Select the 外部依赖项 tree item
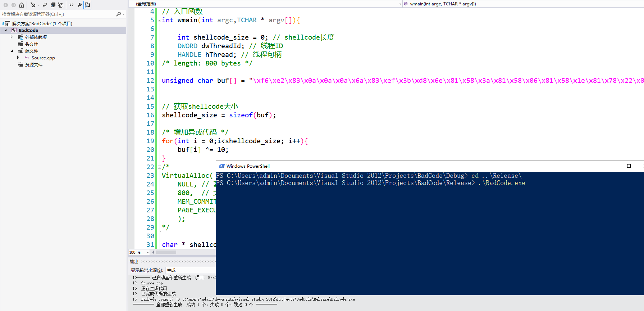The image size is (644, 311). tap(36, 37)
